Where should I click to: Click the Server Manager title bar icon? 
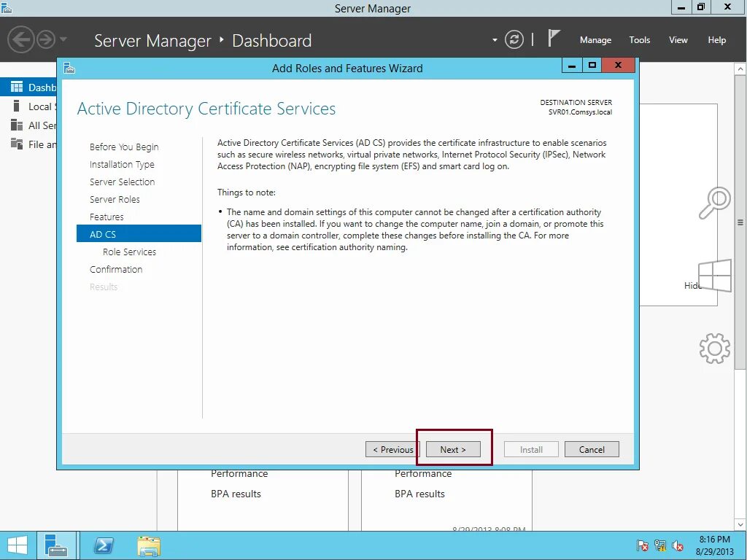7,7
